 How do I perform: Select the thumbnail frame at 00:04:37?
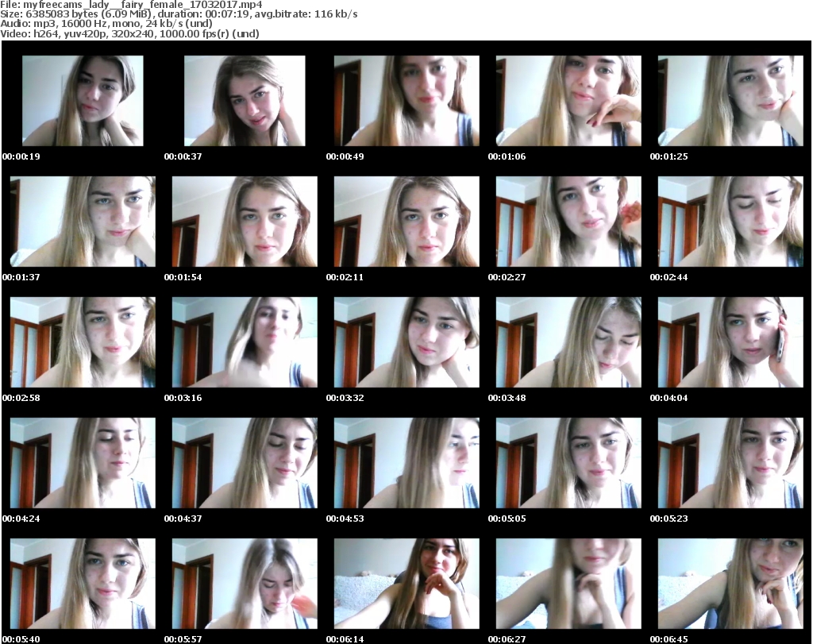tap(245, 463)
